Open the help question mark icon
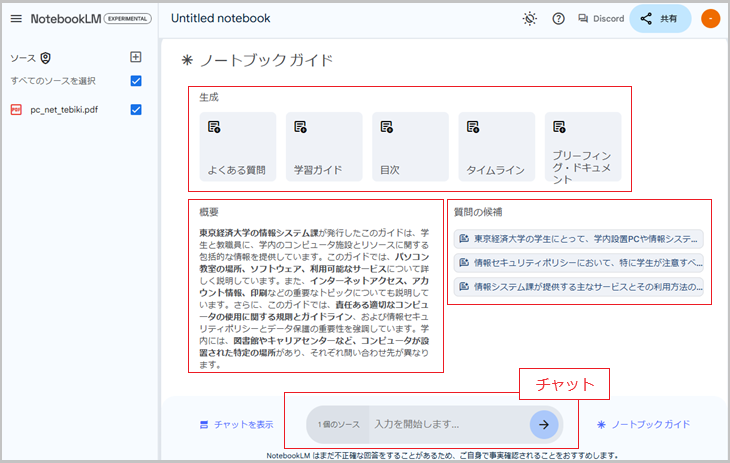Viewport: 730px width, 463px height. (x=558, y=19)
